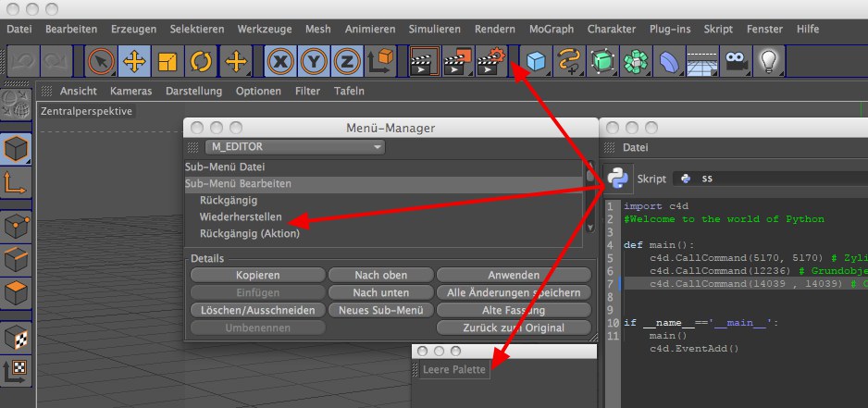Select the Rotate tool icon
This screenshot has height=408, width=868.
tap(201, 63)
